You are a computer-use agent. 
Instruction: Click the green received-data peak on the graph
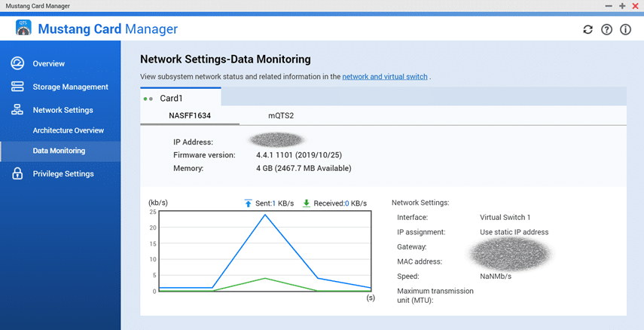click(x=265, y=279)
